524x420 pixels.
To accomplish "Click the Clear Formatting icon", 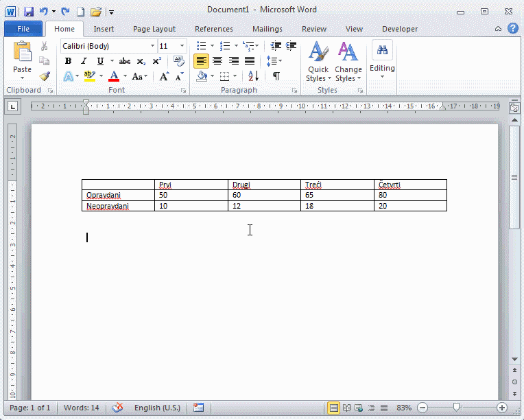I will click(179, 61).
